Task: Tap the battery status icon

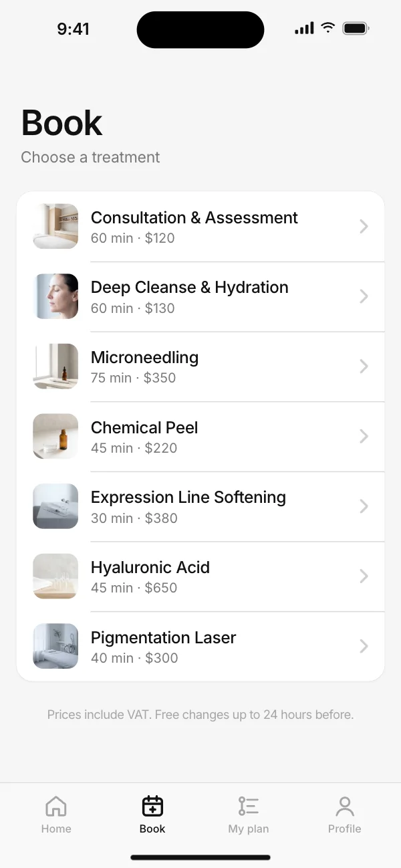Action: [x=356, y=28]
